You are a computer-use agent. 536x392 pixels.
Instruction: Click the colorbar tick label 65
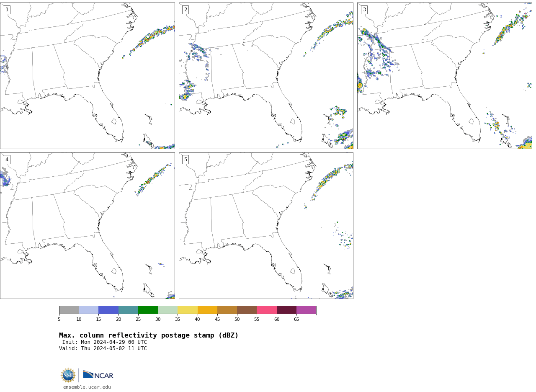296,320
